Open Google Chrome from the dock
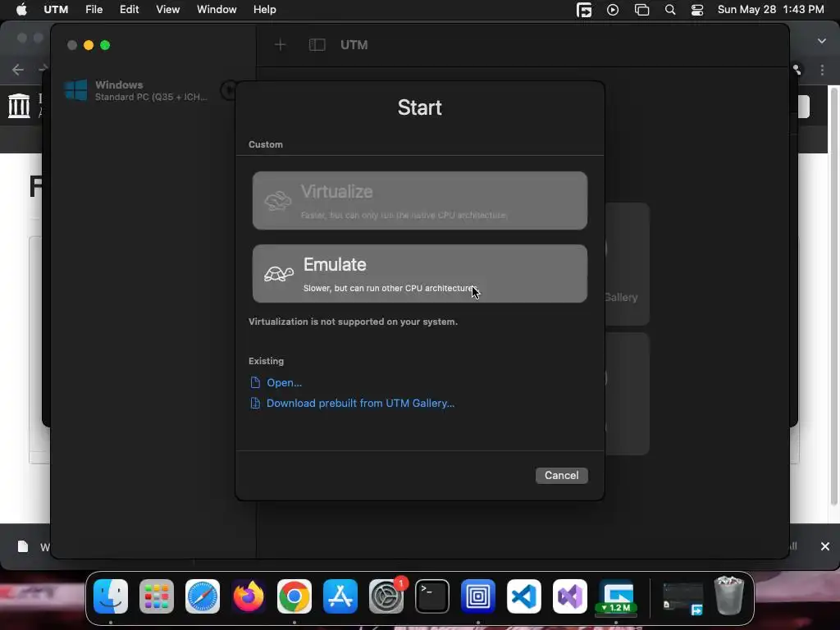This screenshot has width=840, height=630. coord(294,596)
